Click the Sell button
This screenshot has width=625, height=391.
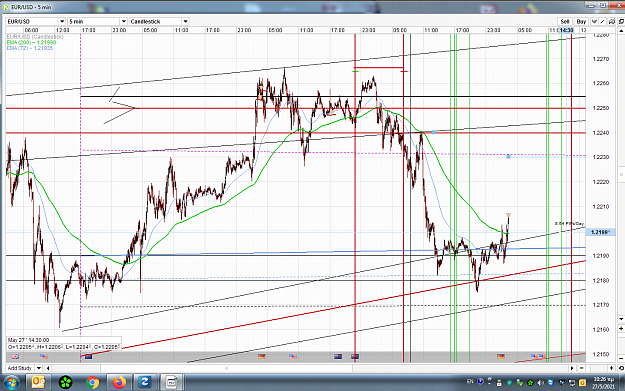(x=565, y=22)
